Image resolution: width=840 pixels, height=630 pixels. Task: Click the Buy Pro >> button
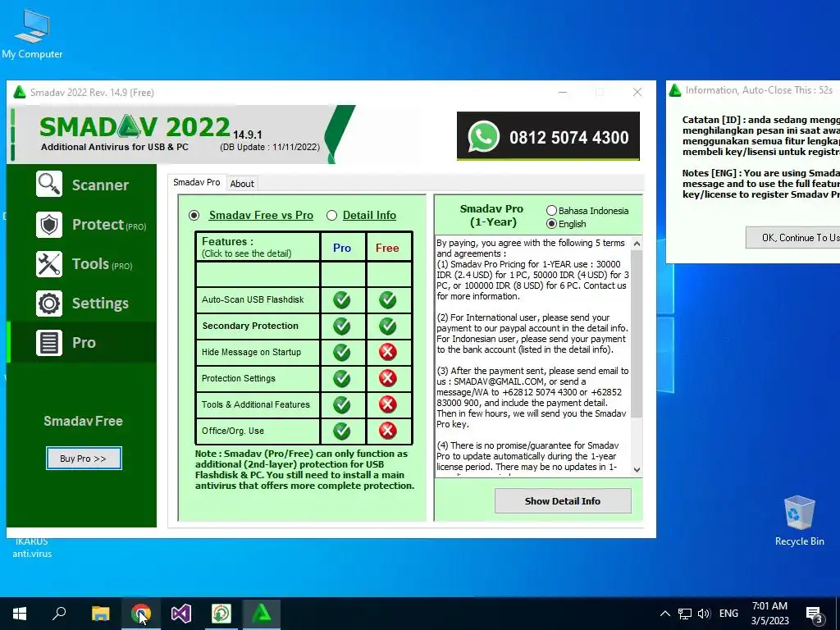pyautogui.click(x=84, y=459)
